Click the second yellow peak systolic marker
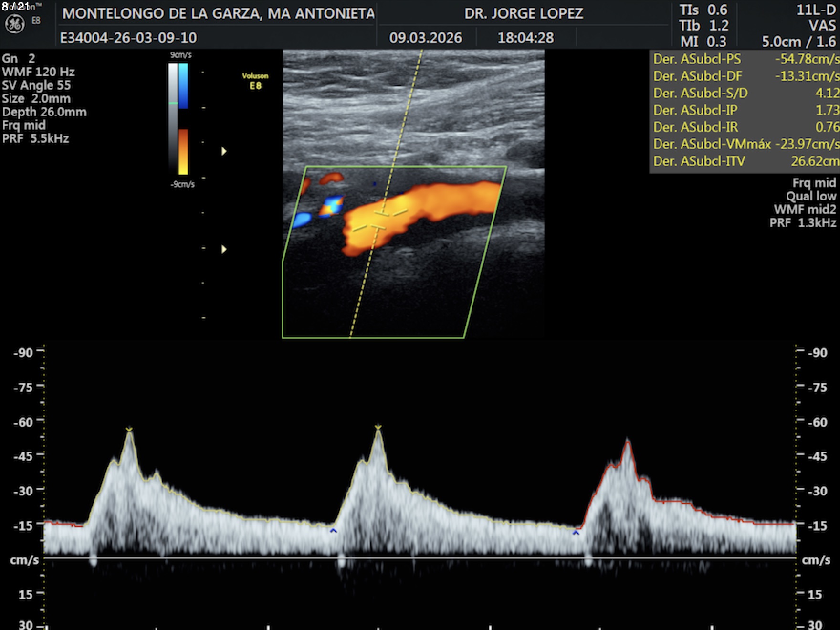 pyautogui.click(x=378, y=427)
